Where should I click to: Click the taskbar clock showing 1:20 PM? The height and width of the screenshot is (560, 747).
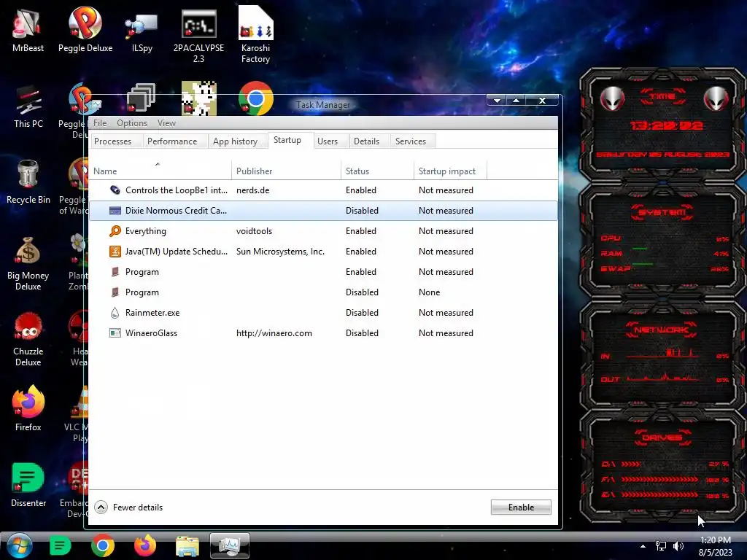click(715, 546)
